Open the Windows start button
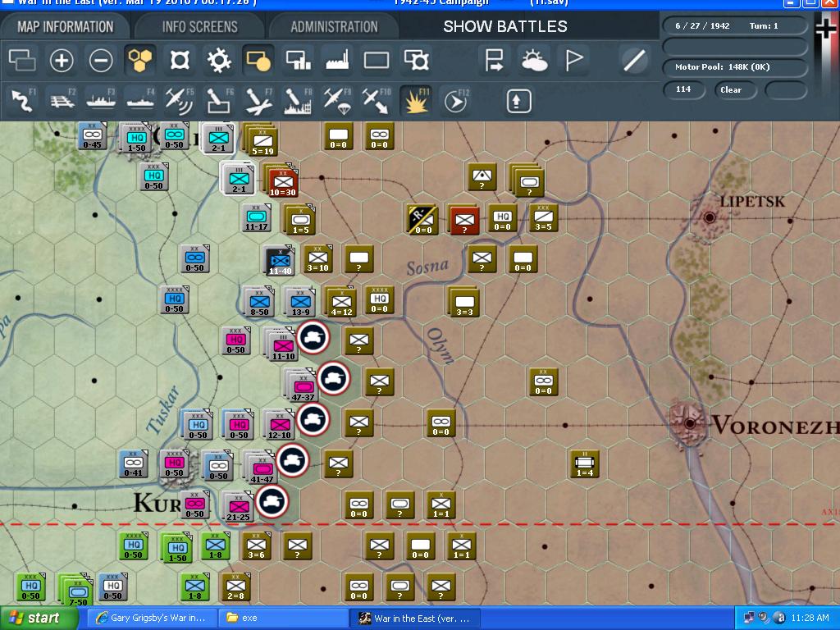The image size is (840, 630). 38,618
